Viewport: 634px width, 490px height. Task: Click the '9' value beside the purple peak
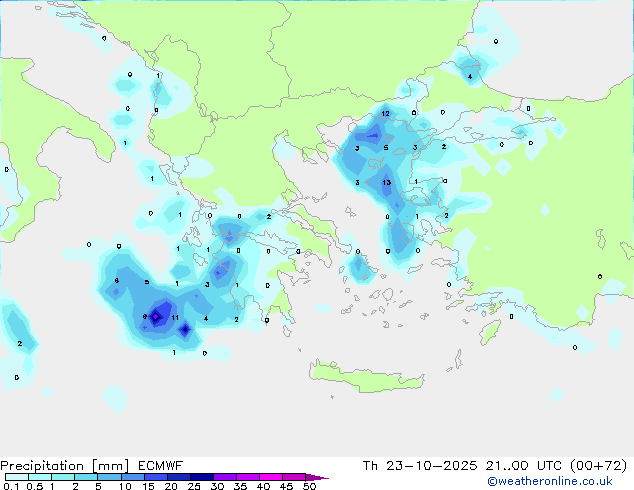[x=145, y=317]
